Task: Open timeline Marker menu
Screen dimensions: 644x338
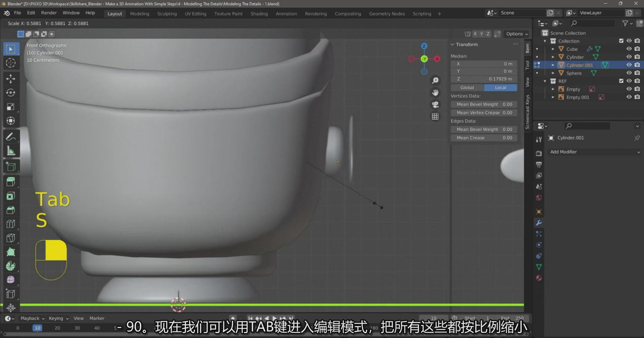Action: [97, 318]
